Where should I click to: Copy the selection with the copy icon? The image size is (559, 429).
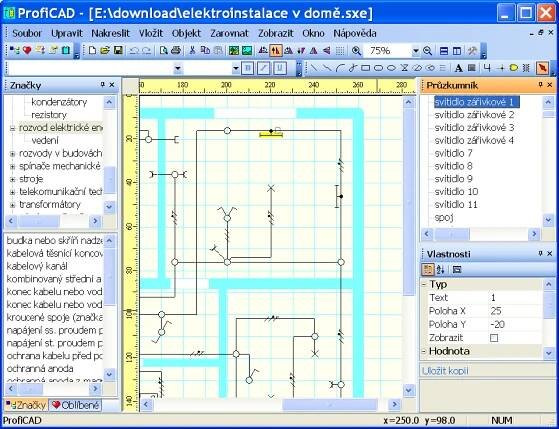click(x=205, y=51)
